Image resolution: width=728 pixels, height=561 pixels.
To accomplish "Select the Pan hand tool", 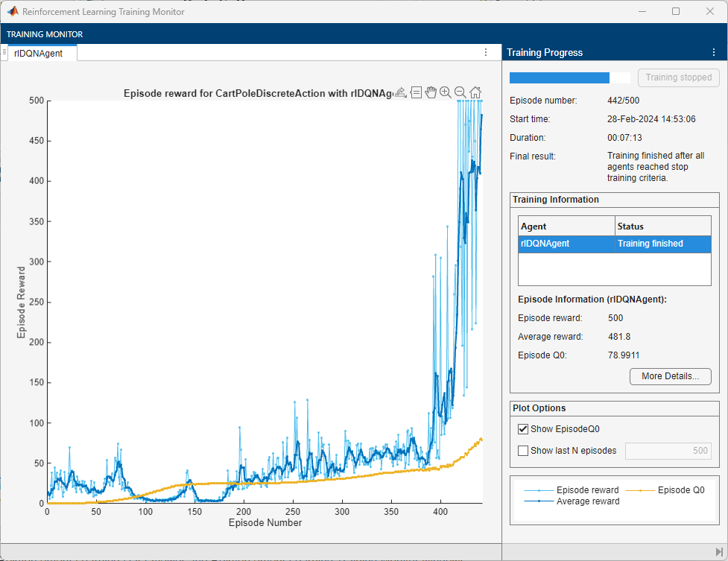I will tap(431, 92).
